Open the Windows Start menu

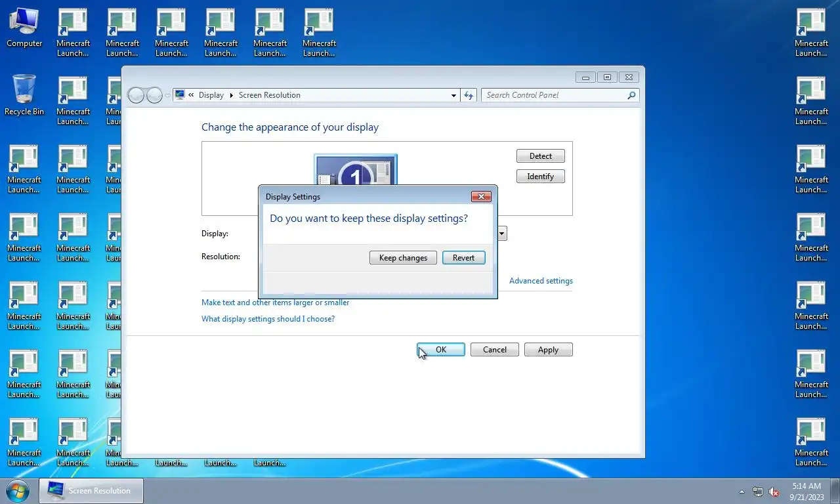click(x=17, y=491)
